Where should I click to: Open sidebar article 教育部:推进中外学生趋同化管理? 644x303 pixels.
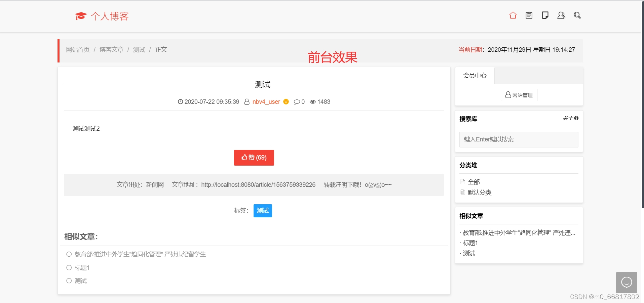click(519, 233)
